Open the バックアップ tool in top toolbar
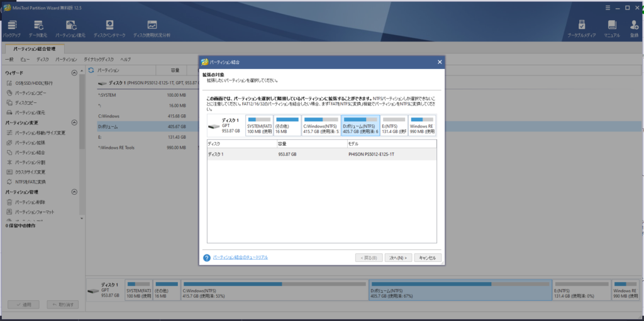Screen dimensions: 644x321 pos(11,29)
